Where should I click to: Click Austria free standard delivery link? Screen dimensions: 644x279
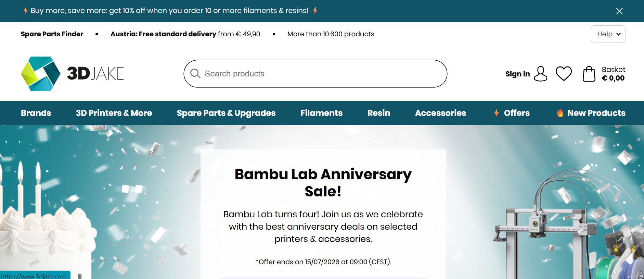coord(185,34)
